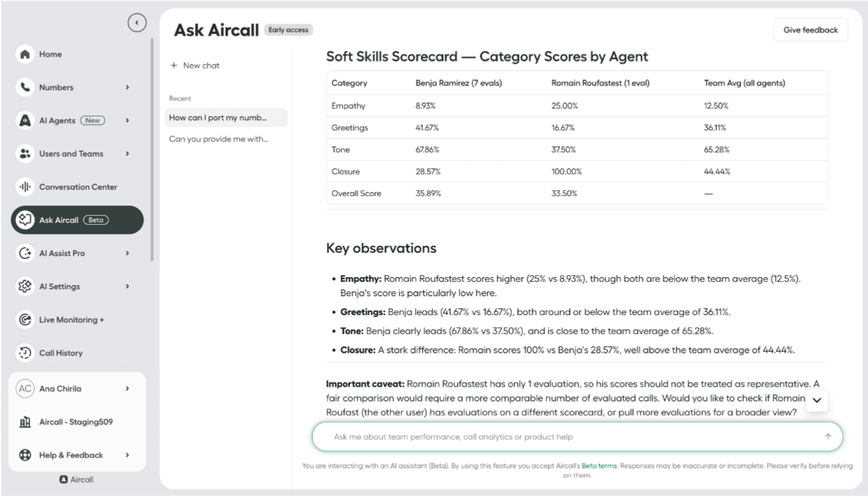The image size is (868, 496).
Task: Click the AC user avatar
Action: tap(25, 388)
